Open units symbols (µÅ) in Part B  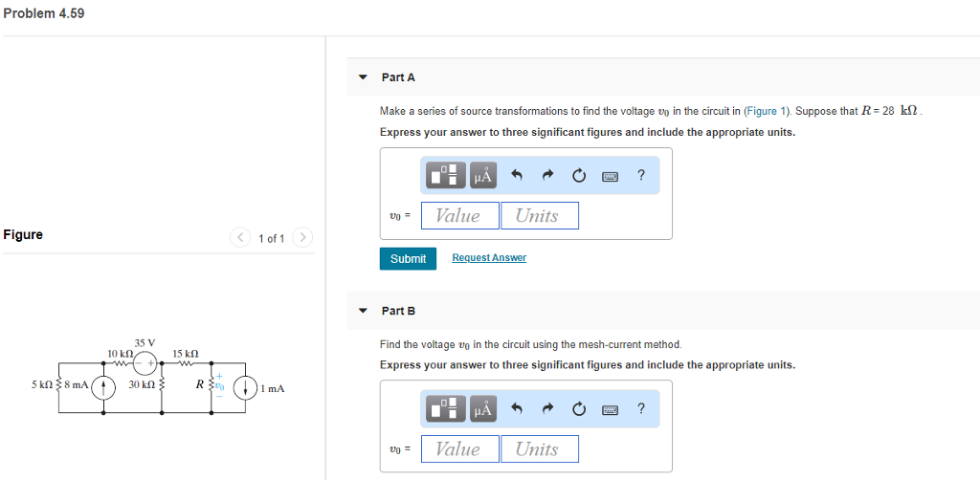(482, 409)
